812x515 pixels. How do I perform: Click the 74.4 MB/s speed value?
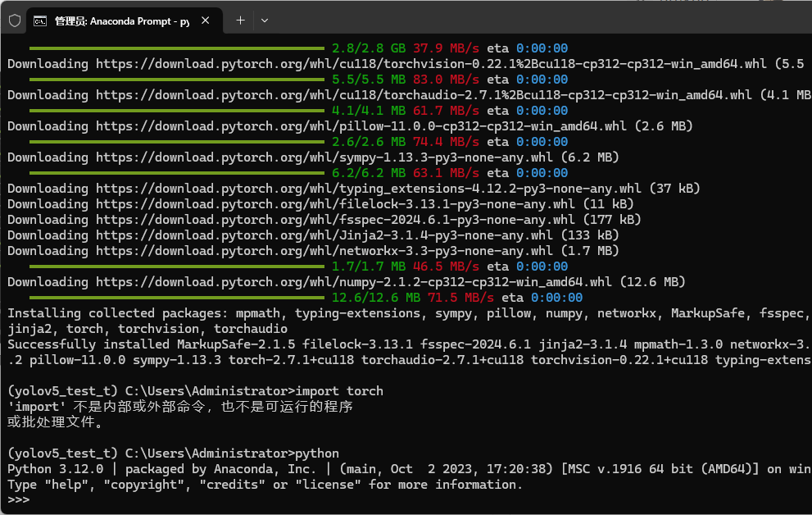pos(446,141)
